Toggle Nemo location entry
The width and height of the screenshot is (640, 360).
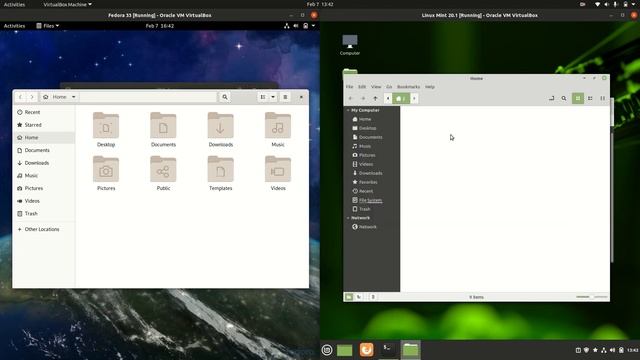(552, 98)
